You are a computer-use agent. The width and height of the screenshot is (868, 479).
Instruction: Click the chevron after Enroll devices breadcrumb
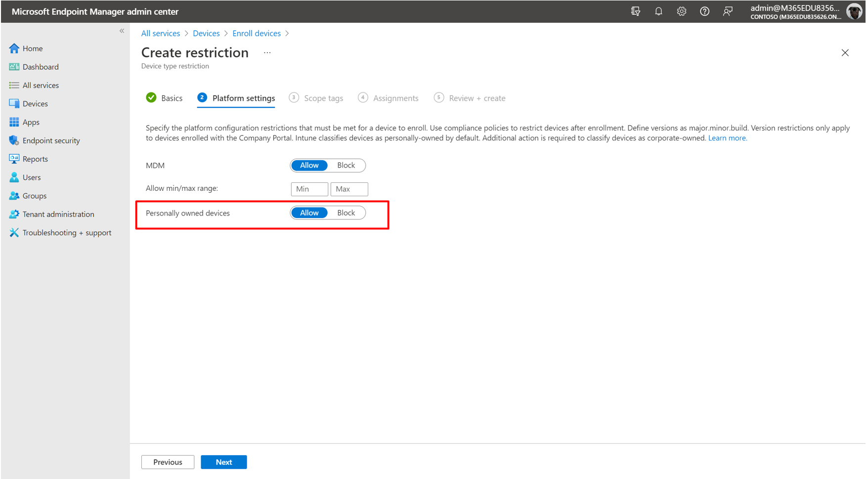point(287,33)
